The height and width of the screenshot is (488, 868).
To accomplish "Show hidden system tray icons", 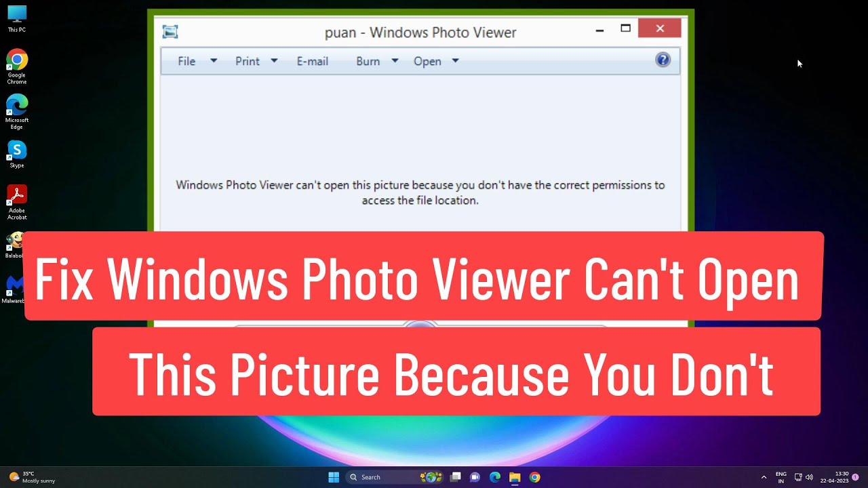I will pyautogui.click(x=764, y=477).
